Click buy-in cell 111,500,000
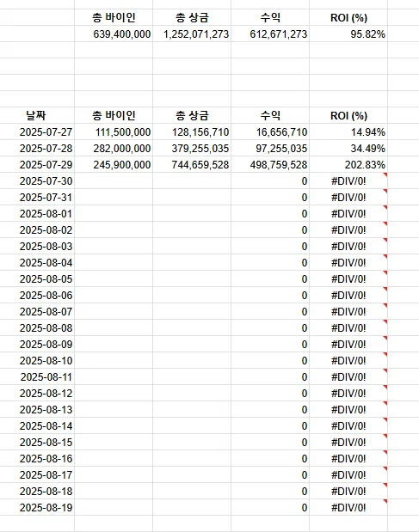419x532 pixels. pos(114,132)
